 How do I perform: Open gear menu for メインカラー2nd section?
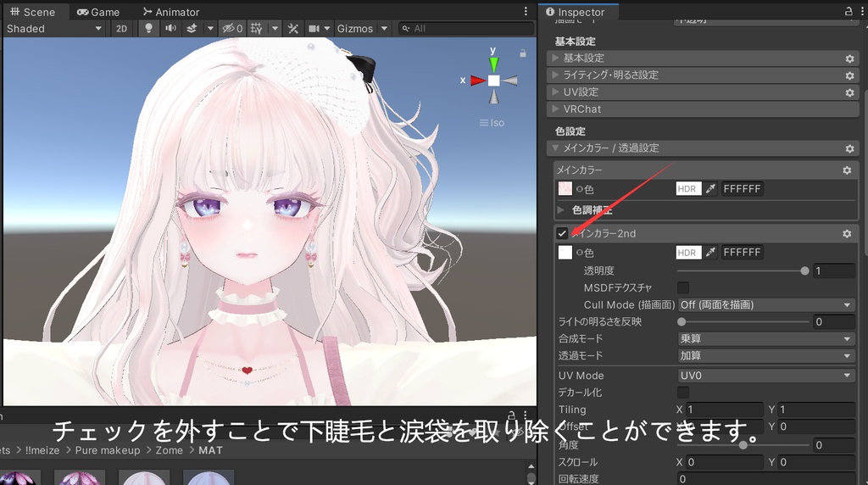pyautogui.click(x=847, y=234)
